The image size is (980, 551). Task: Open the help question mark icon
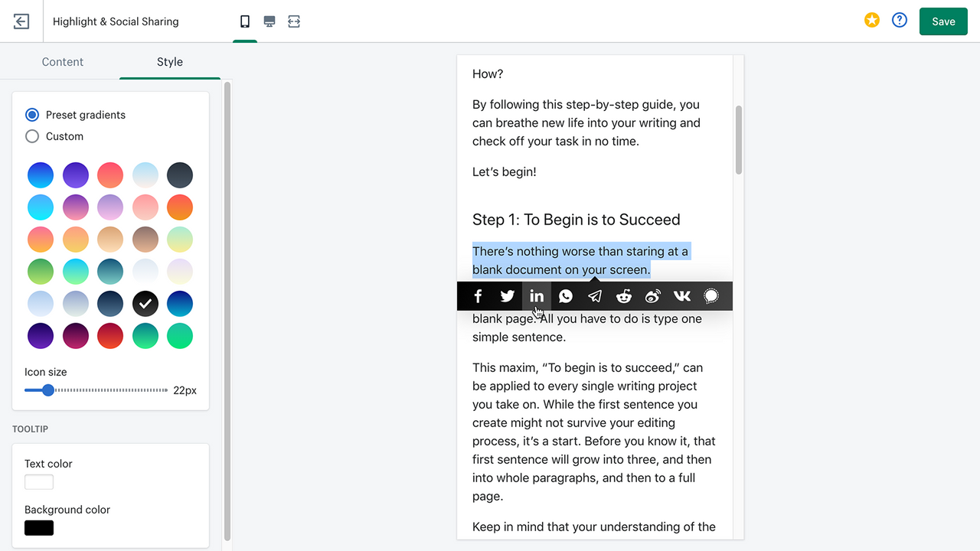click(x=899, y=21)
